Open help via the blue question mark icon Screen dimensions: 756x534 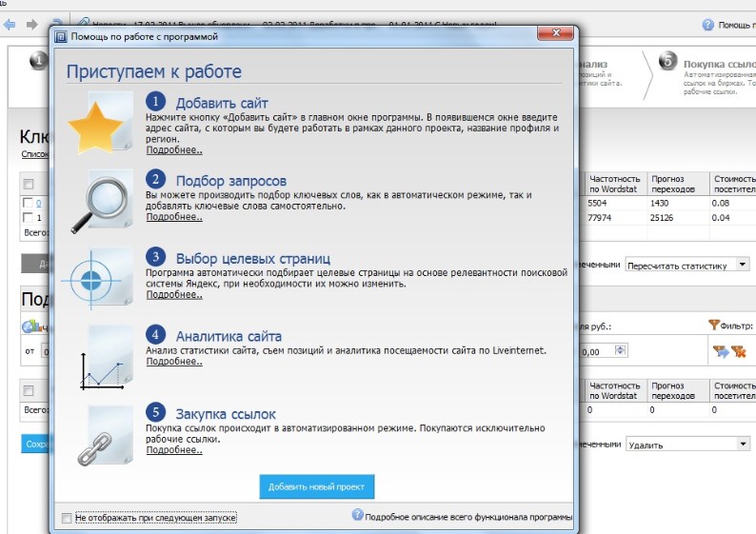click(707, 25)
